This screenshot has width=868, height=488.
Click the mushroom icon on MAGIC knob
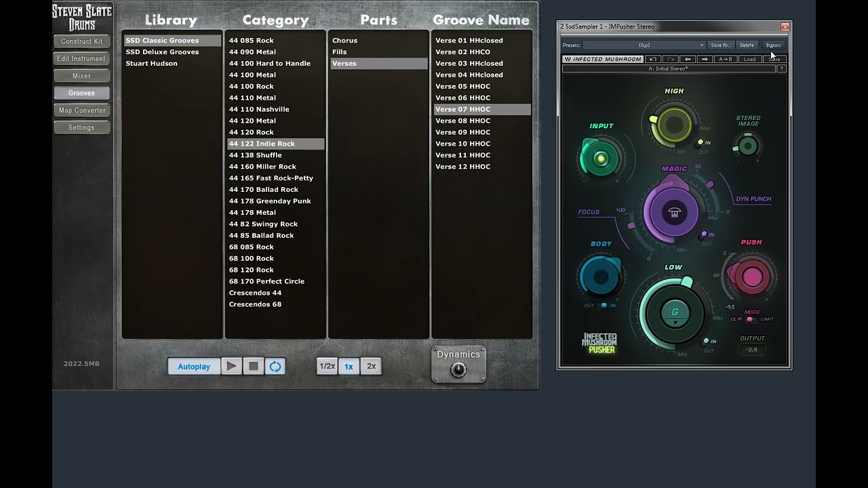tap(674, 213)
